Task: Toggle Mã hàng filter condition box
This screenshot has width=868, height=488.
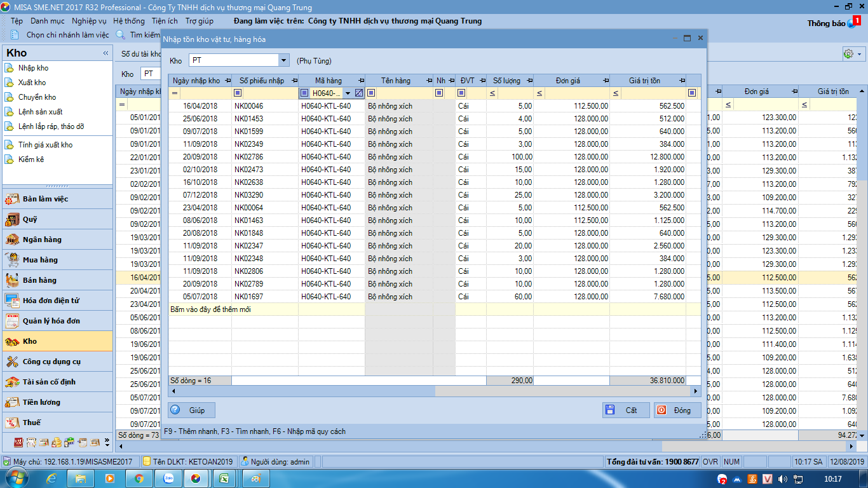Action: point(304,93)
